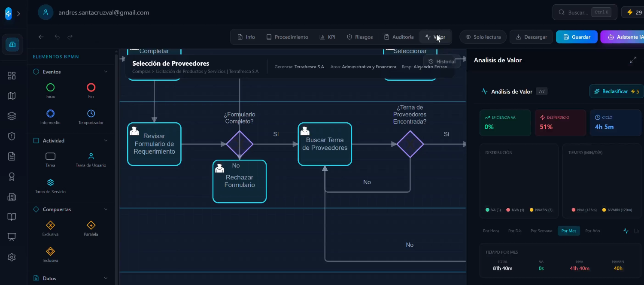
Task: Click the back arrow in toolbar
Action: point(41,37)
